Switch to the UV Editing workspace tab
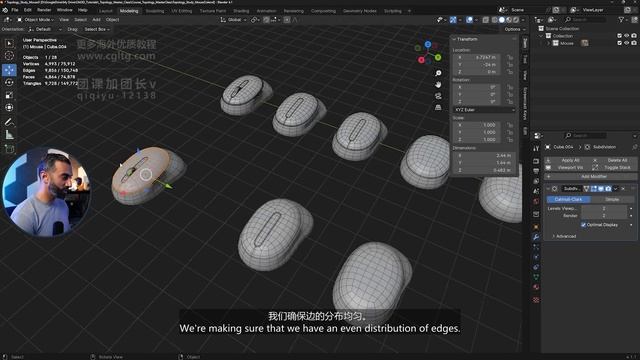 pyautogui.click(x=182, y=11)
